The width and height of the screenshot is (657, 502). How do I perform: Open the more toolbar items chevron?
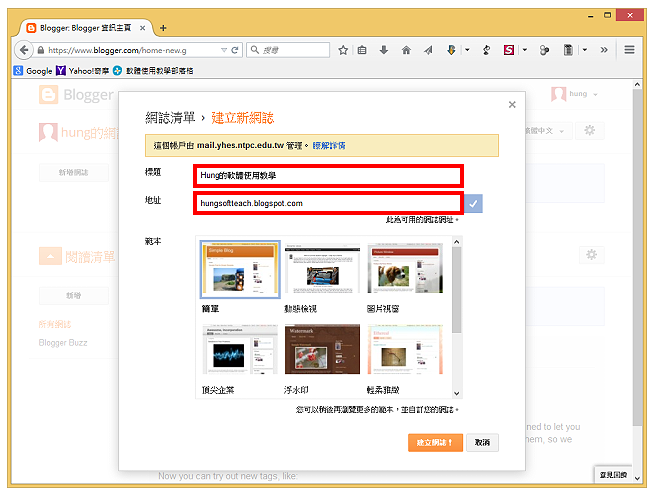(604, 50)
